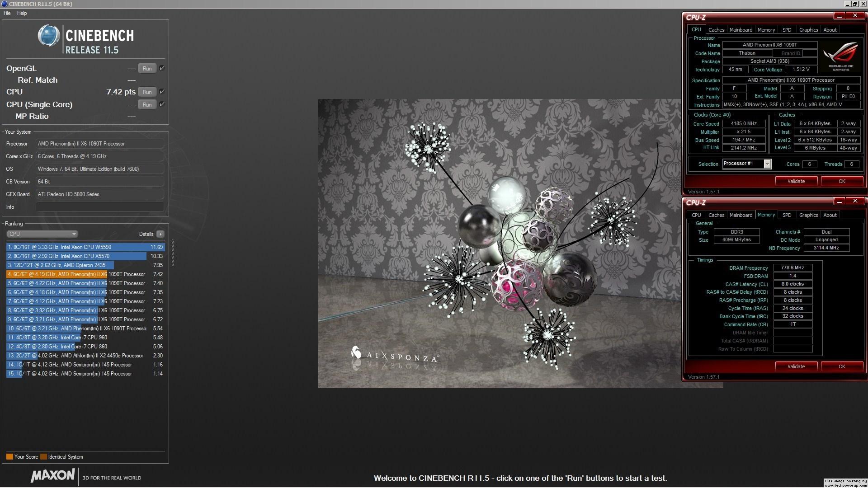Click OK in bottom CPU-Z memory window
Image resolution: width=868 pixels, height=488 pixels.
[842, 366]
